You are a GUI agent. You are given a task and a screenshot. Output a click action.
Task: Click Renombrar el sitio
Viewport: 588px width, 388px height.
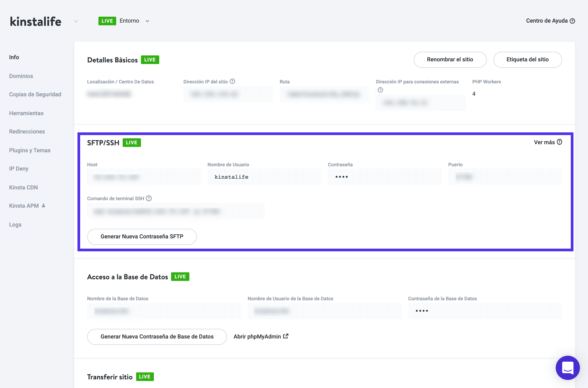[x=450, y=59]
